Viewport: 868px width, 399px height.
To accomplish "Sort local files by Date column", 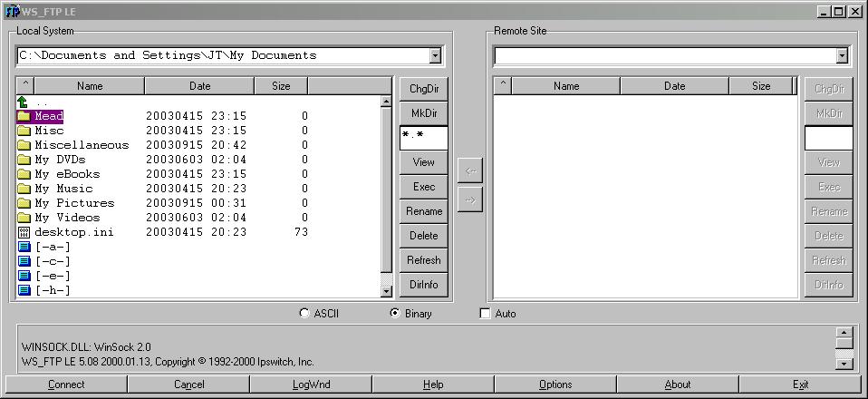I will (x=199, y=86).
